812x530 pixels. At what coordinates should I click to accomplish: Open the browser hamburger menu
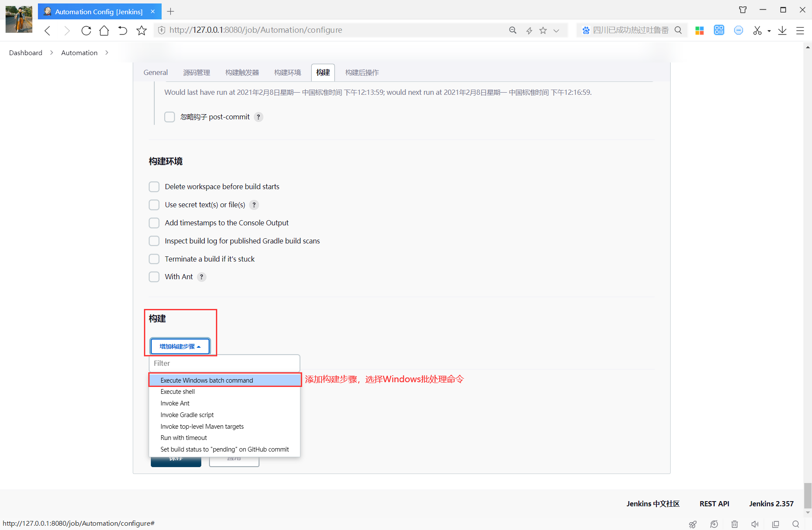pos(800,30)
